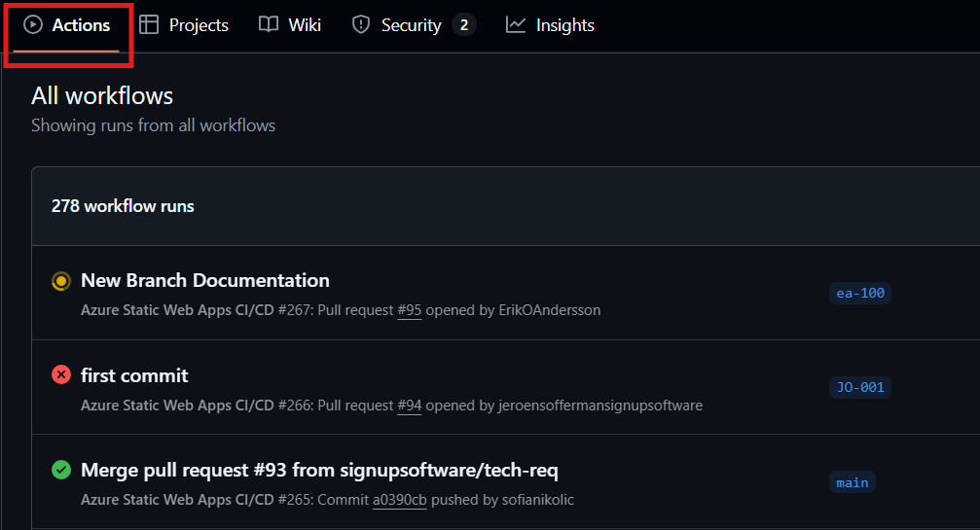This screenshot has height=530, width=980.
Task: Click the failed red X status icon
Action: 61,375
